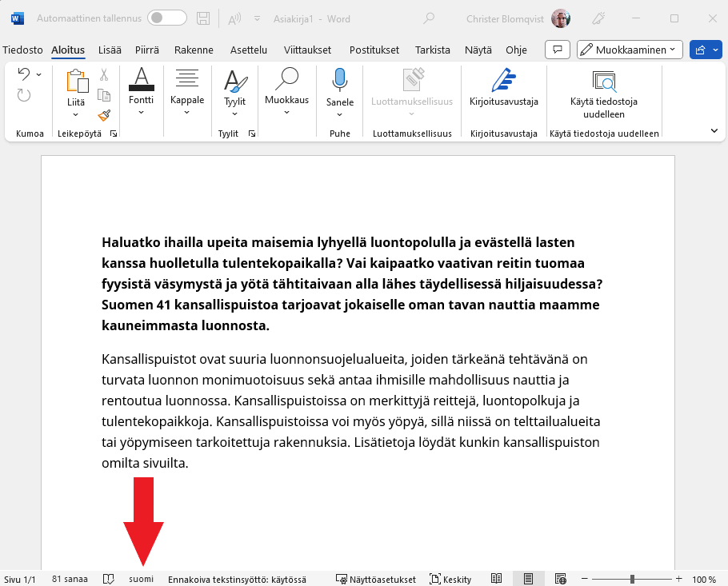Switch to print layout view icon
Image resolution: width=728 pixels, height=586 pixels.
coord(528,579)
